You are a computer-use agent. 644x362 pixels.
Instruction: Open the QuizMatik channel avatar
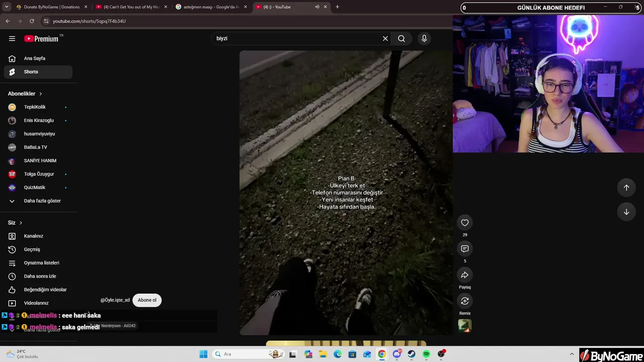(x=12, y=188)
